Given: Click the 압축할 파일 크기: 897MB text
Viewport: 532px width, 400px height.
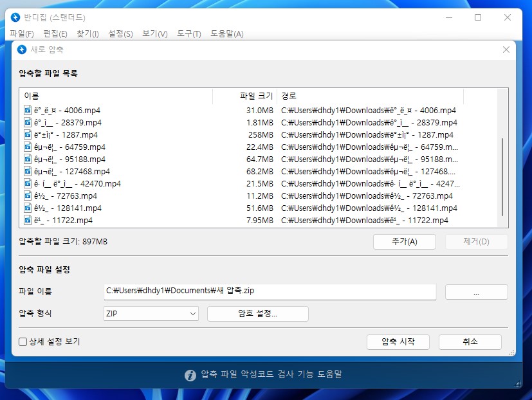Looking at the screenshot, I should (63, 242).
